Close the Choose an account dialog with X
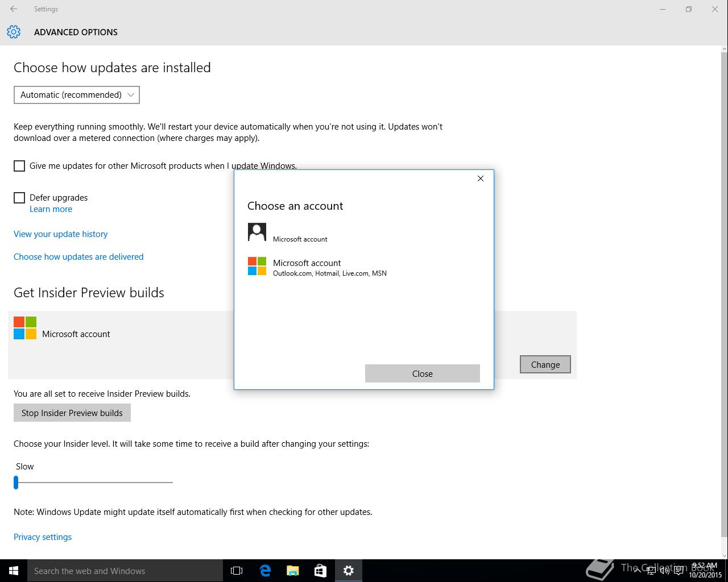Image resolution: width=728 pixels, height=582 pixels. pos(481,178)
